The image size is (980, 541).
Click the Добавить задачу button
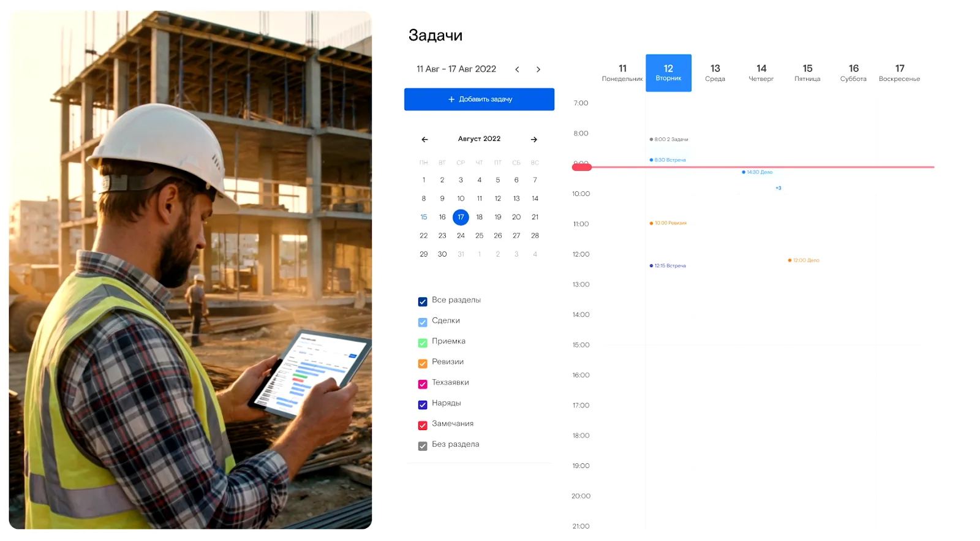(x=479, y=99)
